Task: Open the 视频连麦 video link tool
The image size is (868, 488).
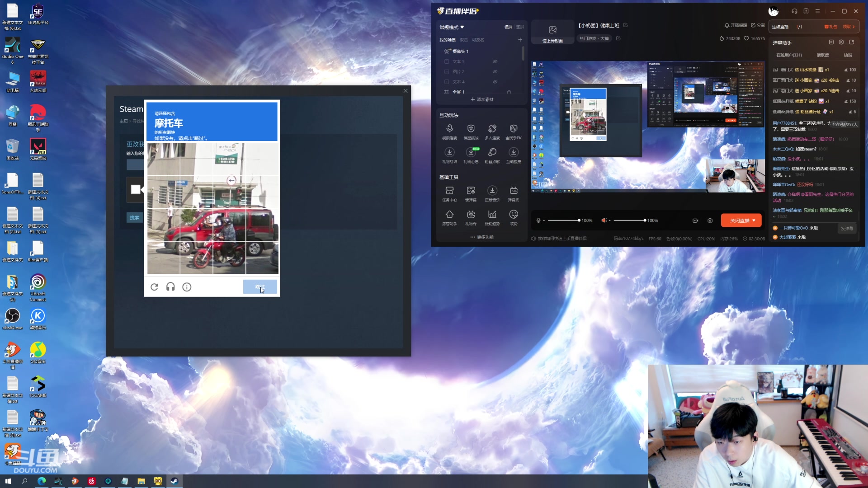Action: (x=449, y=129)
